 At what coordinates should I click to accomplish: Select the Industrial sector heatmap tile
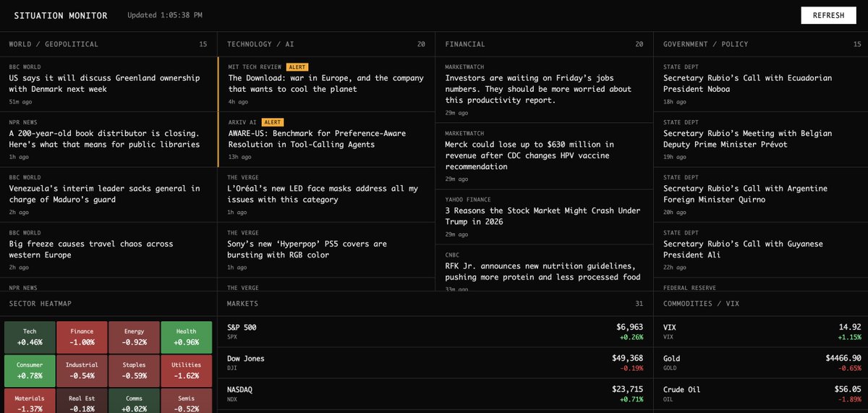(x=82, y=370)
